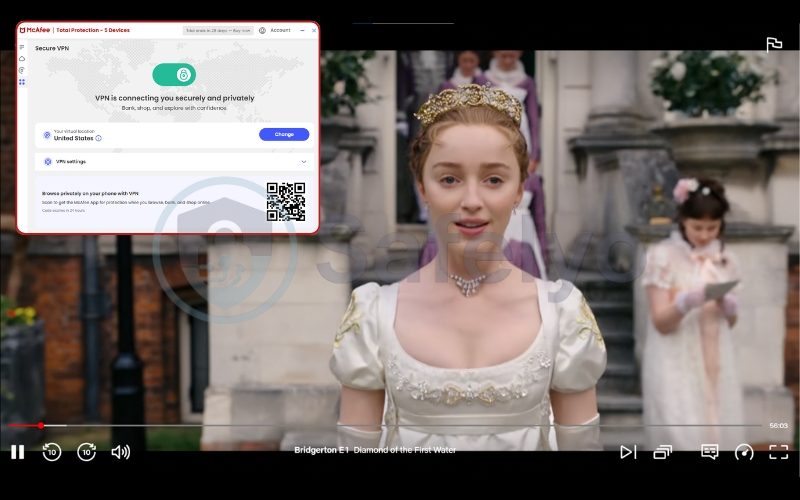Click the virtual location globe icon
This screenshot has height=500, width=800.
click(x=47, y=135)
